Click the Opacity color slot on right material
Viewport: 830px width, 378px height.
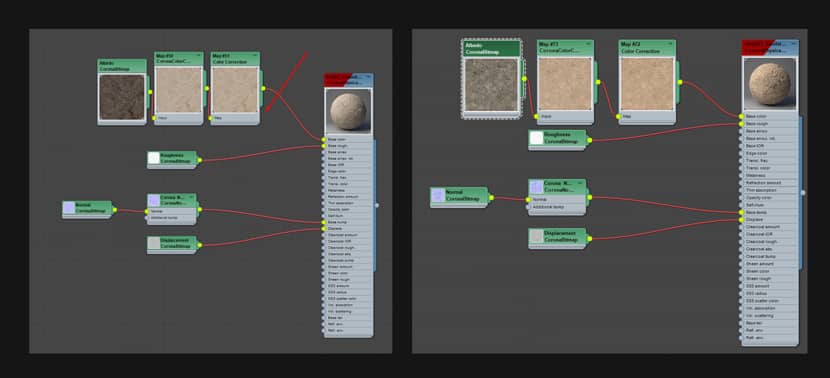(x=770, y=197)
